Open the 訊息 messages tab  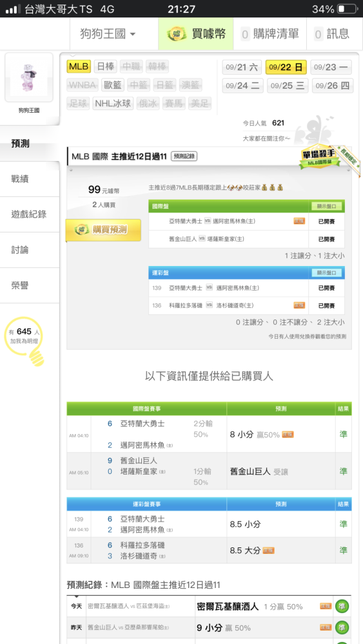point(331,33)
